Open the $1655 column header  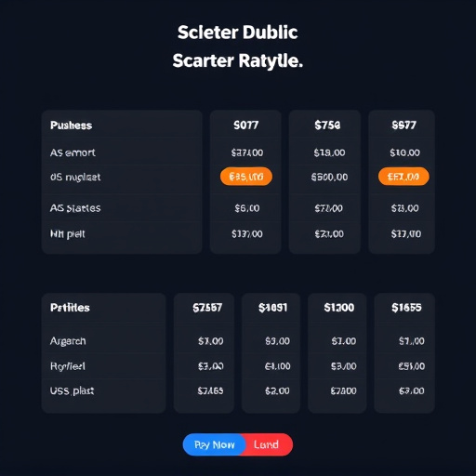pos(406,308)
